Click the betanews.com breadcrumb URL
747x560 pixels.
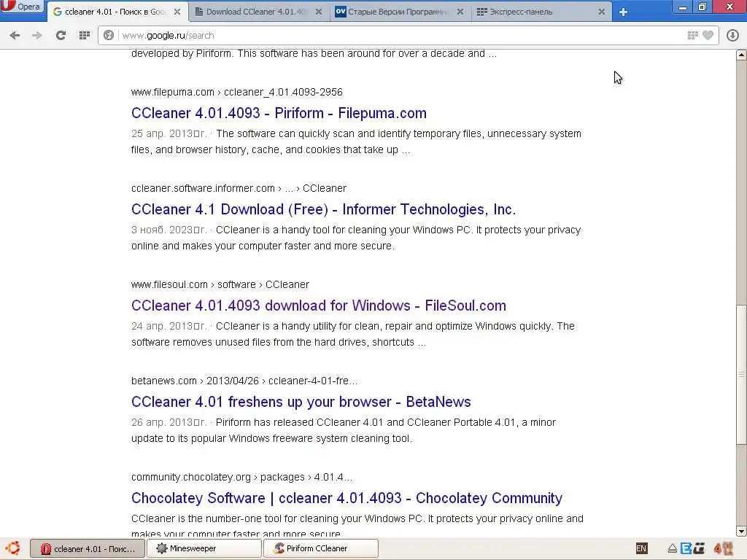244,381
